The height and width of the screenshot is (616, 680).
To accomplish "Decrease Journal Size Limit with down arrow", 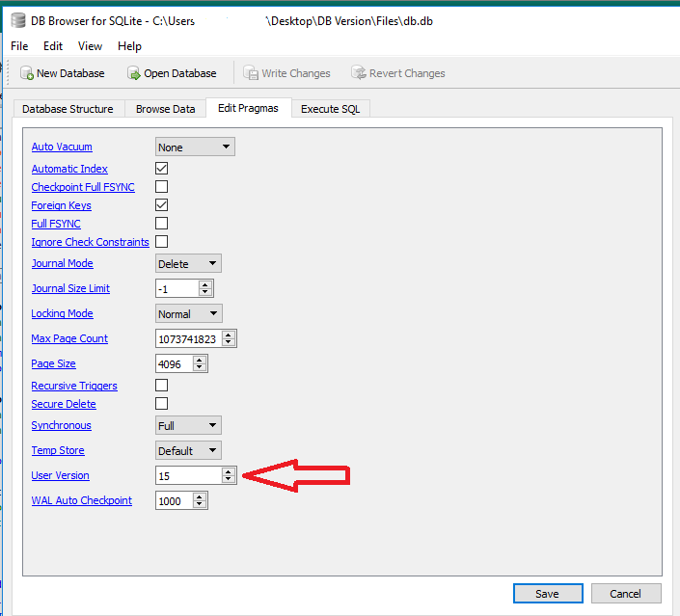I will tap(205, 293).
